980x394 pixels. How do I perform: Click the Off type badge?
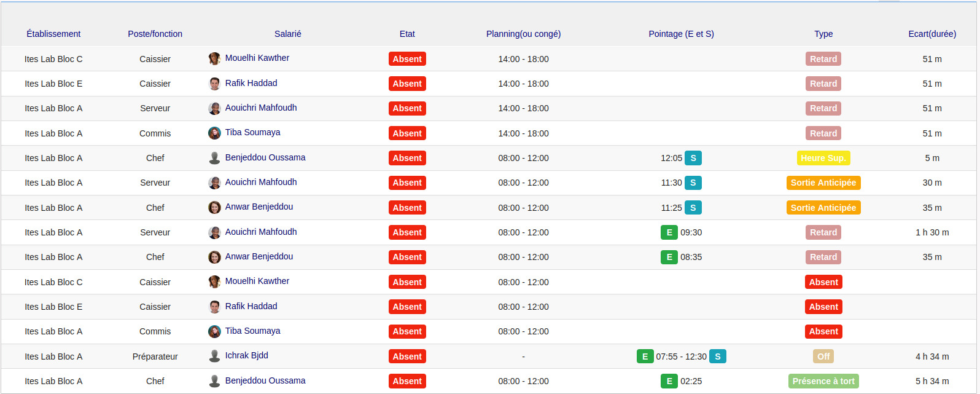[823, 357]
